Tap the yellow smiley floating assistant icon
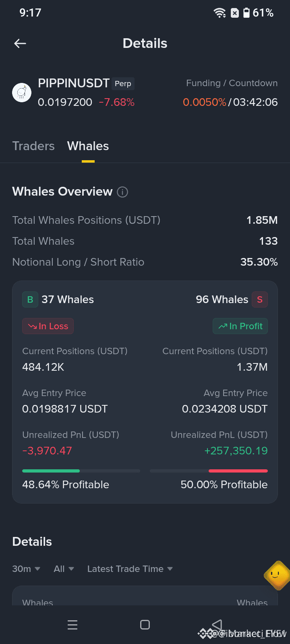Screen dimensions: 290x644 [277, 575]
